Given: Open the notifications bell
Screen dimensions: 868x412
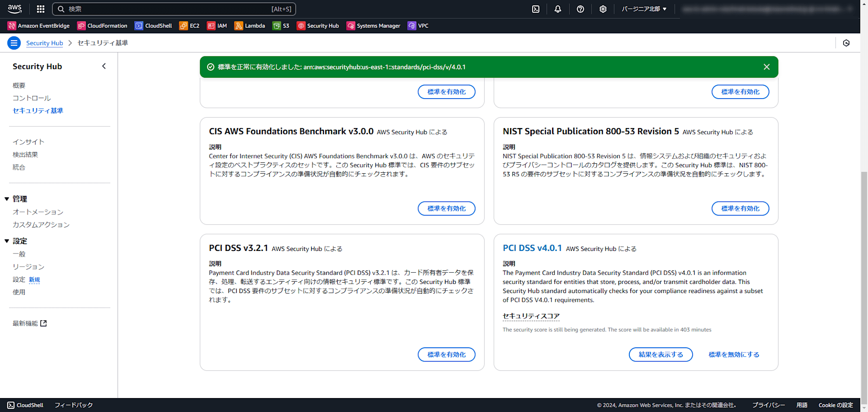Looking at the screenshot, I should pos(558,9).
